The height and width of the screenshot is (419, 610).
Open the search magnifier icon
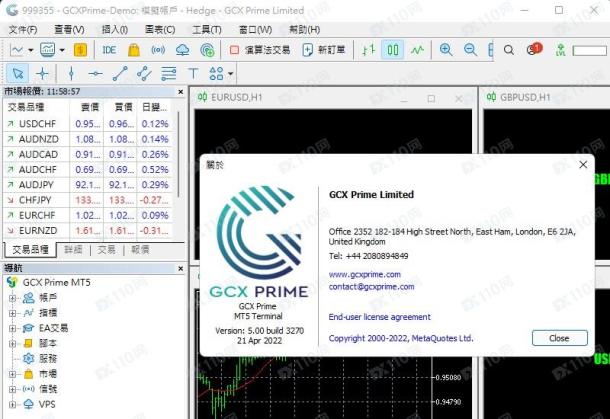(x=508, y=50)
